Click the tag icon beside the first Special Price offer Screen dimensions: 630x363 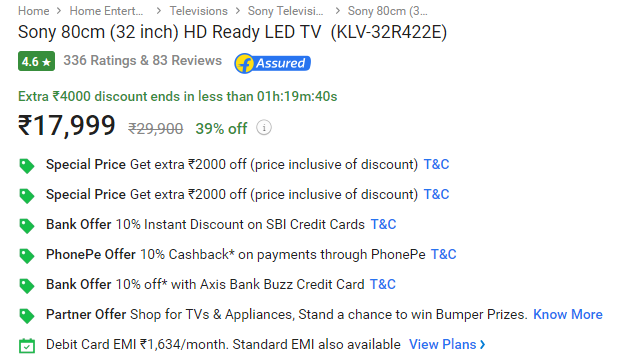[27, 166]
